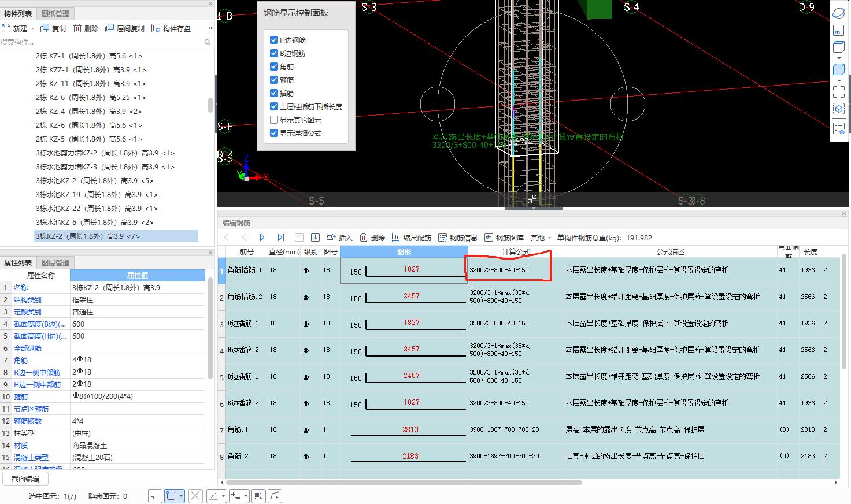Click the dashed-box cube selection icon
The width and height of the screenshot is (851, 504).
point(839,109)
